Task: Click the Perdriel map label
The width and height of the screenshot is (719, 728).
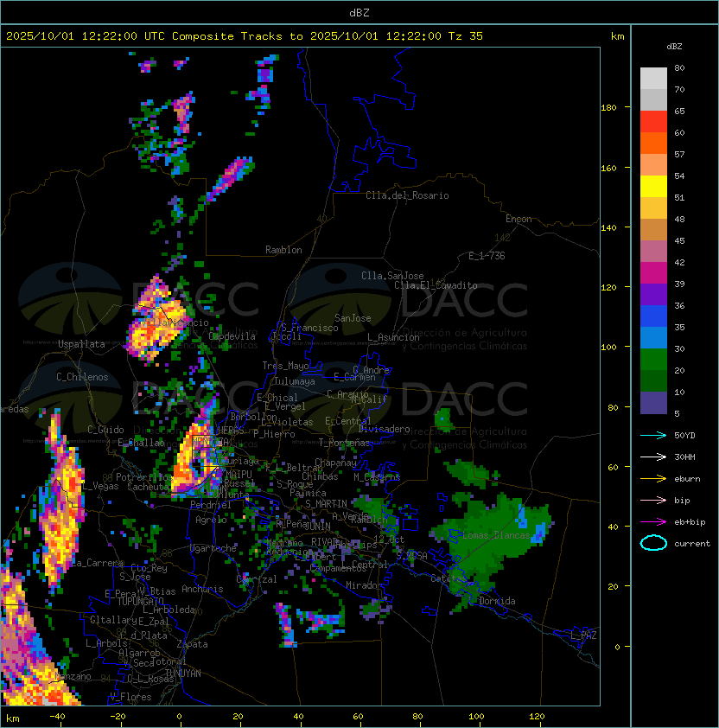Action: pyautogui.click(x=211, y=505)
